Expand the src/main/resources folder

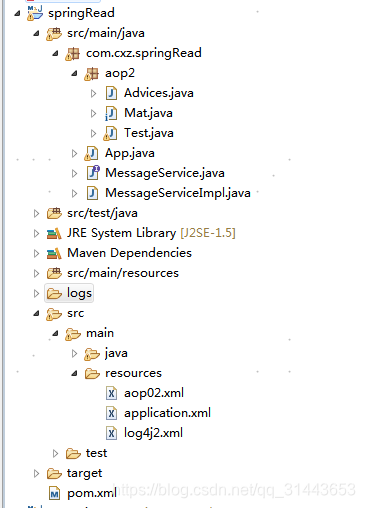[36, 273]
